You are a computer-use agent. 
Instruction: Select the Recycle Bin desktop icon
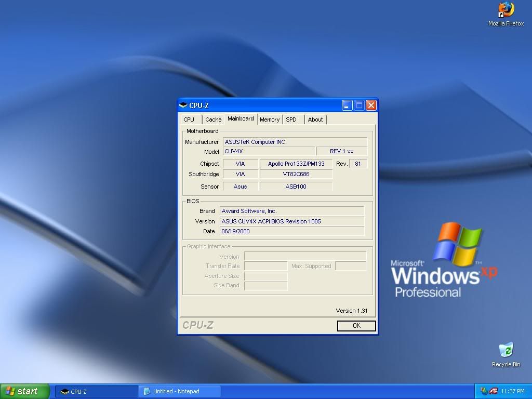point(506,350)
